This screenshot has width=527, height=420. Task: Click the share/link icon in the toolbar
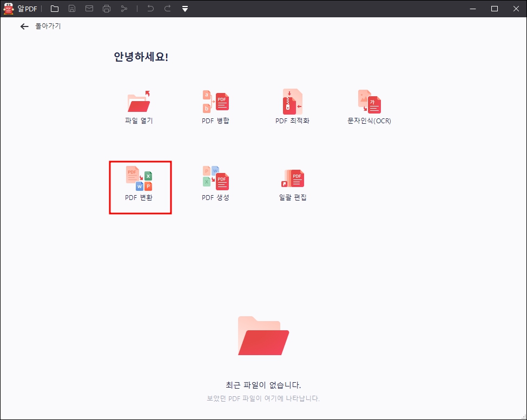pyautogui.click(x=124, y=9)
